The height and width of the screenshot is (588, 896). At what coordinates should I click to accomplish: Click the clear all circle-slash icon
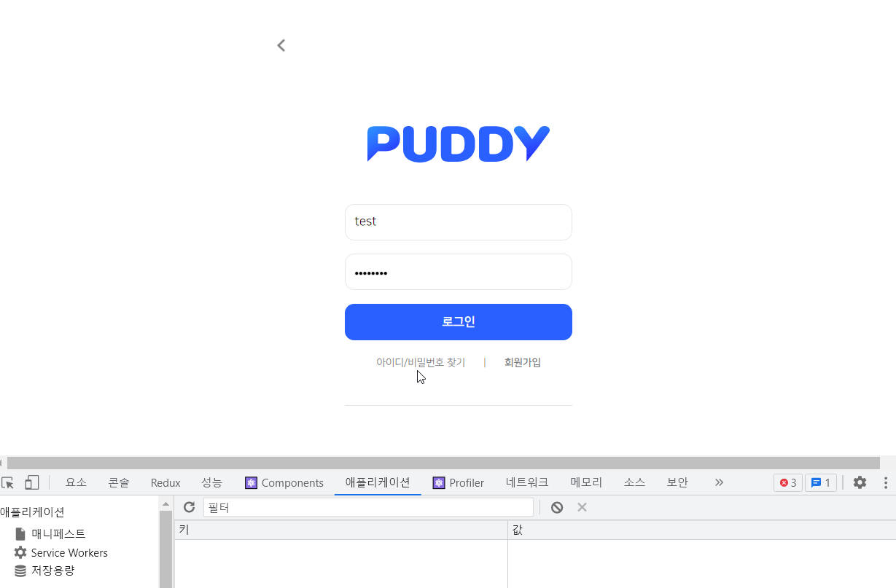(x=557, y=507)
